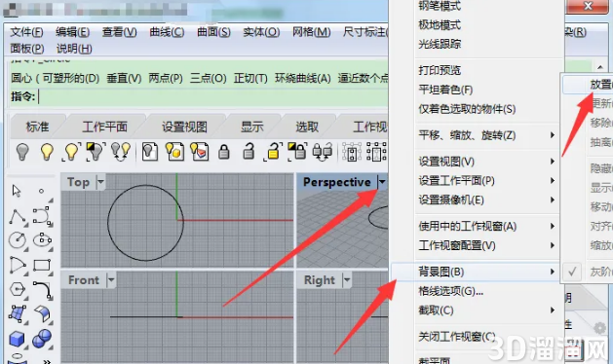Choose the 垂直(V) command option
This screenshot has width=613, height=364.
[124, 79]
